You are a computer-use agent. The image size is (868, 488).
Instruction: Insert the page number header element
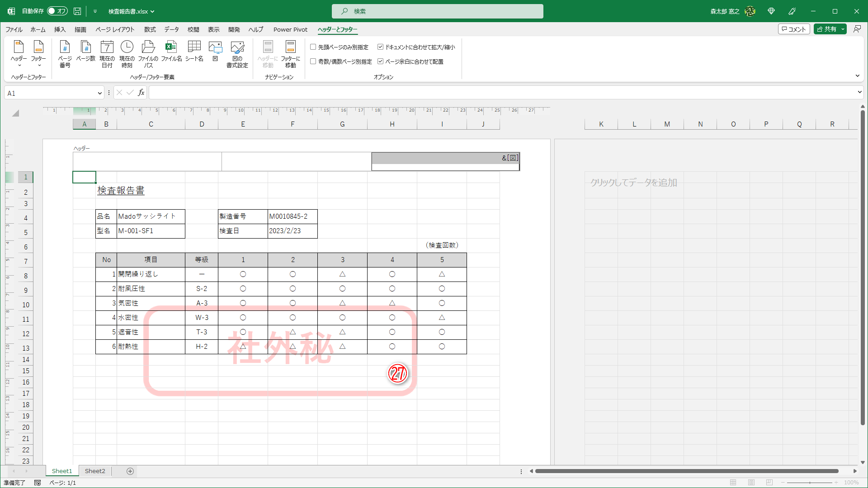coord(65,53)
